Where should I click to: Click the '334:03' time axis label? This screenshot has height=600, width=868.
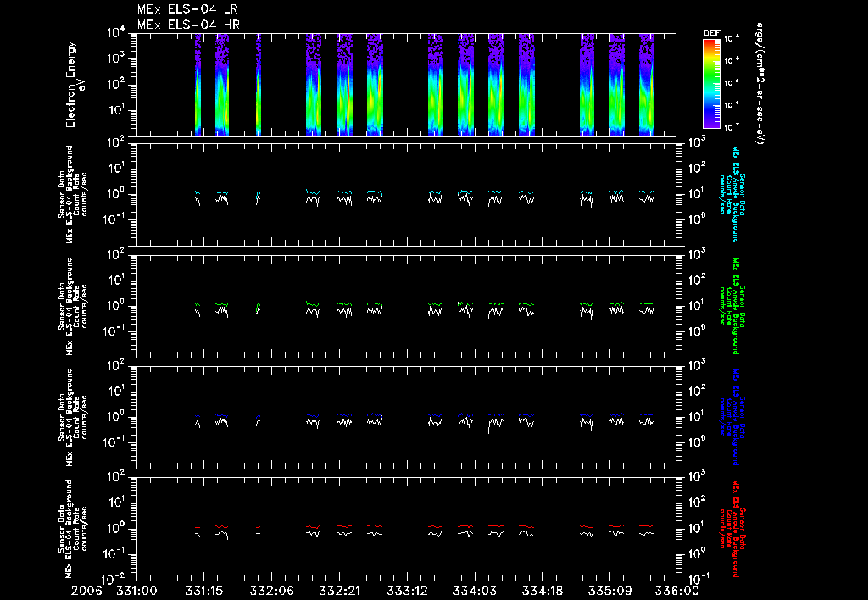tap(475, 591)
